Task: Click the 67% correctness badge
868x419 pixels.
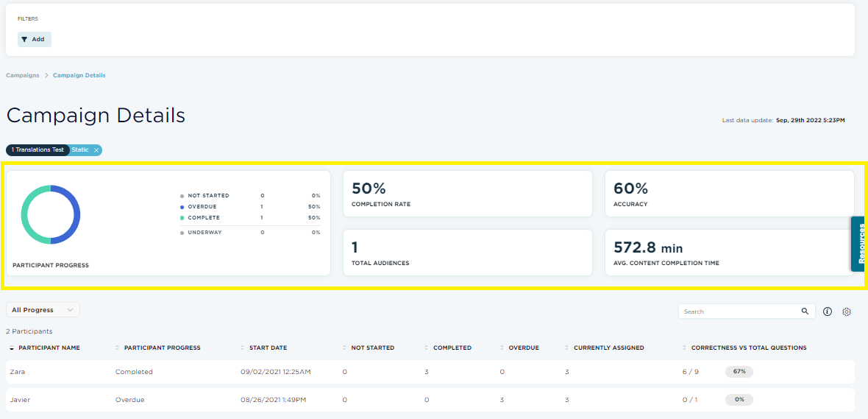Action: coord(739,372)
